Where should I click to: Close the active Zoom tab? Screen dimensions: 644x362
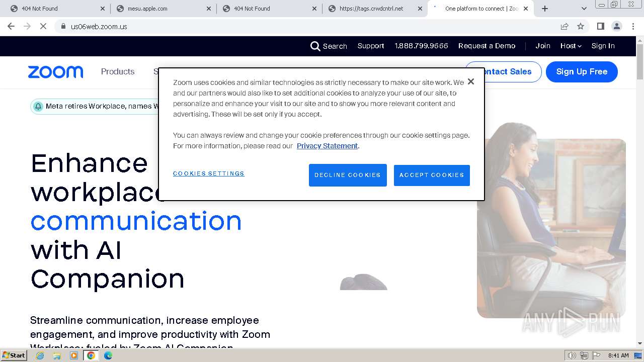526,9
